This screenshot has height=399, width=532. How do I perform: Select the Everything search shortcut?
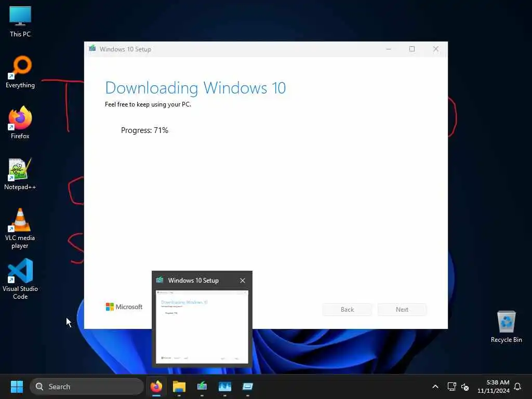click(20, 72)
